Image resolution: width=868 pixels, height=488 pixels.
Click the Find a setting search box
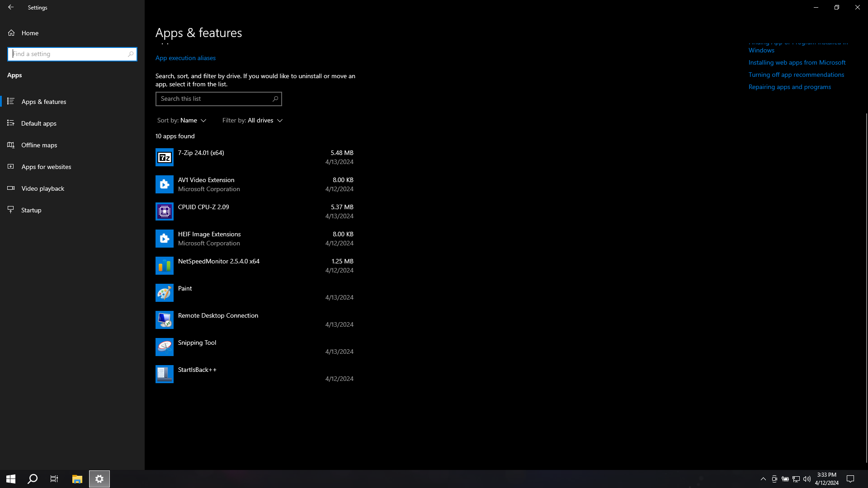click(69, 54)
